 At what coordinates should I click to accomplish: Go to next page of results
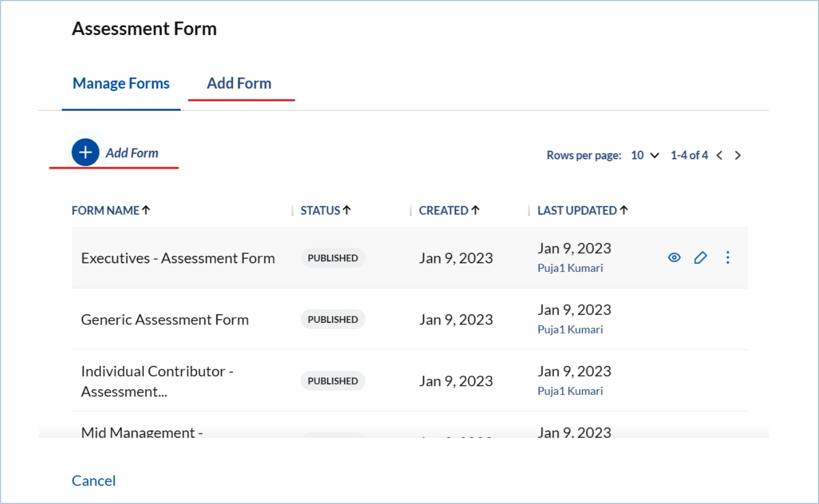pos(738,156)
